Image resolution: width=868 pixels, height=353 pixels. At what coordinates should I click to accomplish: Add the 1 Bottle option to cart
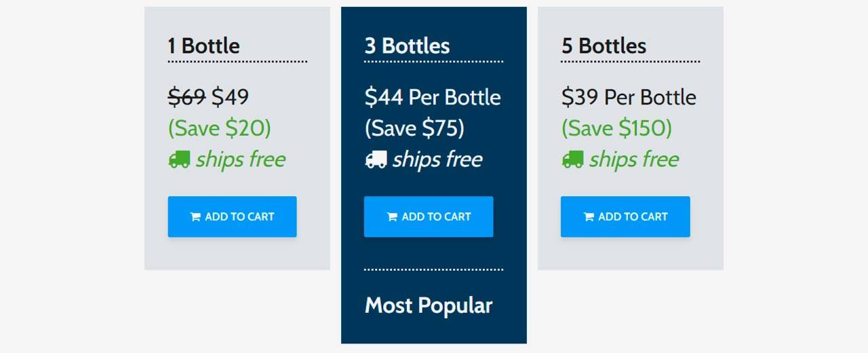(232, 217)
